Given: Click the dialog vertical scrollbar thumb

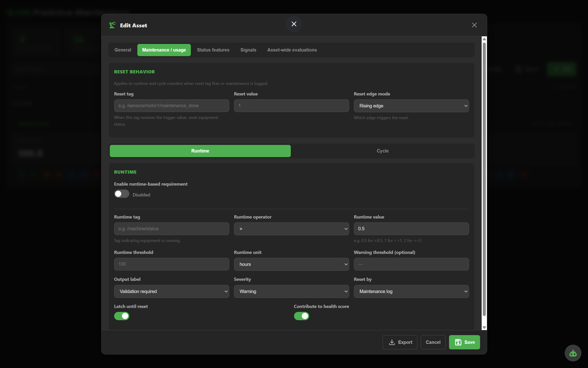Looking at the screenshot, I should 484,179.
